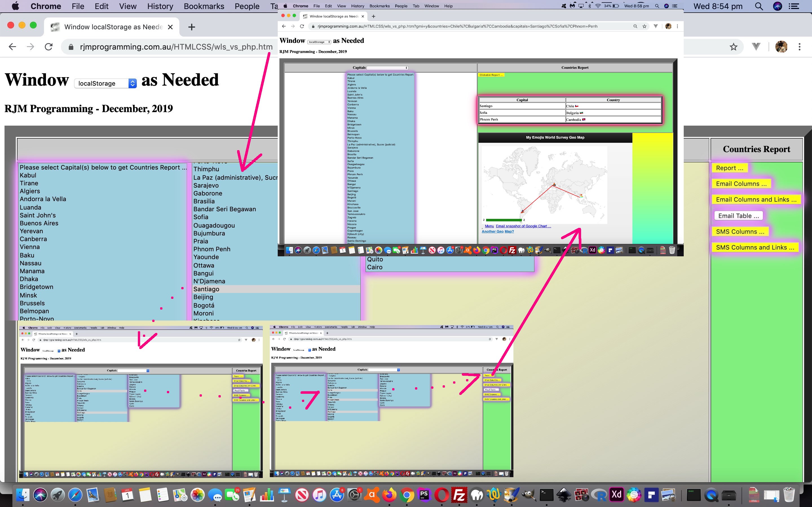Screen dimensions: 812x507
Task: Click the Email Columns button in sidebar
Action: pyautogui.click(x=741, y=183)
